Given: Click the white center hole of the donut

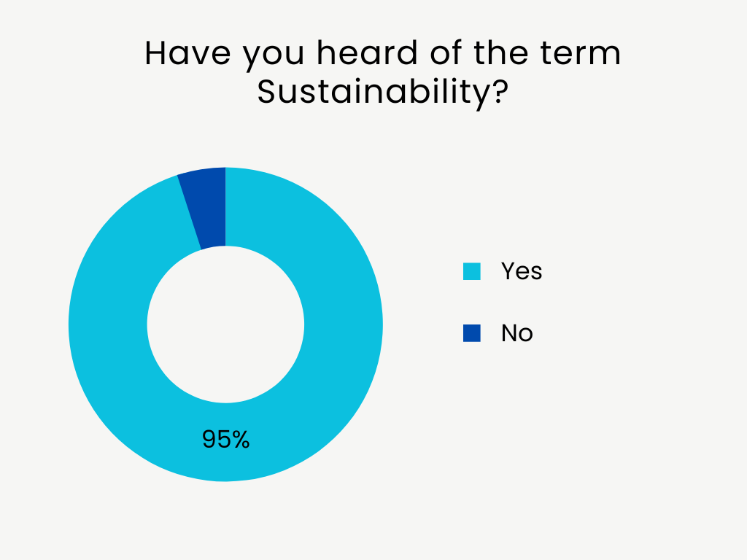Looking at the screenshot, I should click(225, 324).
